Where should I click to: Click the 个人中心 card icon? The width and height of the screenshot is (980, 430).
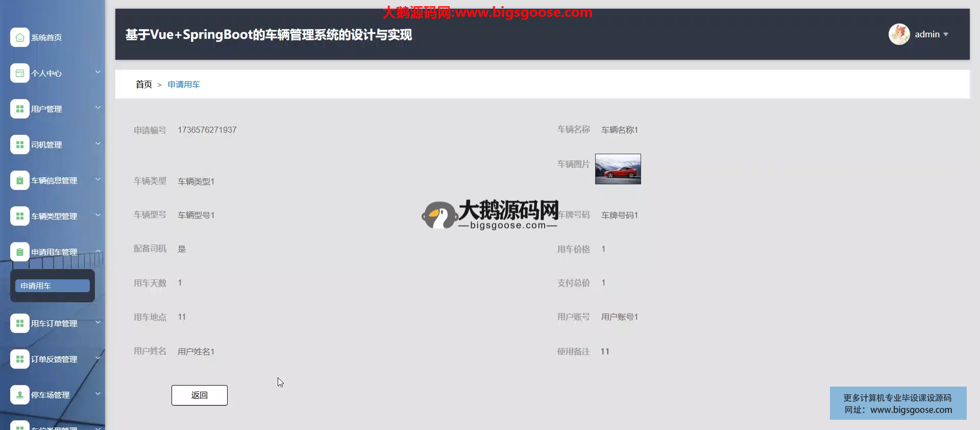click(19, 73)
